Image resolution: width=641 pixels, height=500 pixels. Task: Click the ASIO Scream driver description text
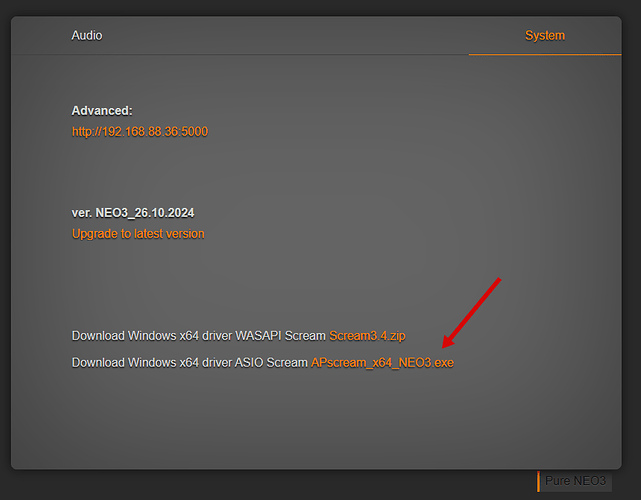click(189, 362)
